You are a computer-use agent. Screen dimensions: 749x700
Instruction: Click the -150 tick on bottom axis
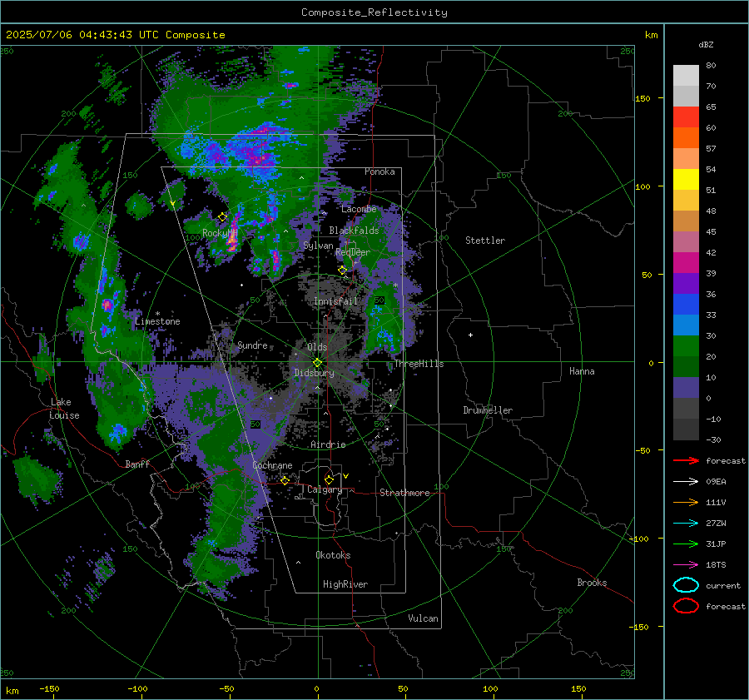[49, 688]
